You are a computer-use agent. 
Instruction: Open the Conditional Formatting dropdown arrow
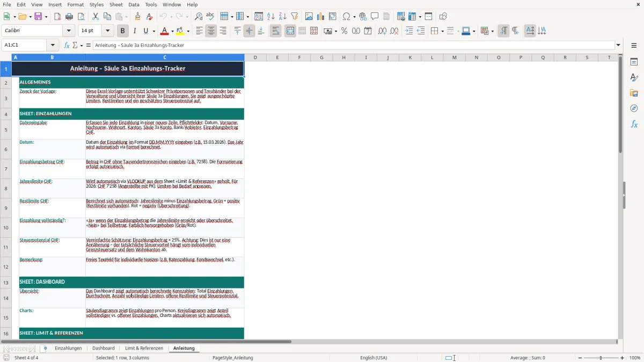tap(492, 31)
